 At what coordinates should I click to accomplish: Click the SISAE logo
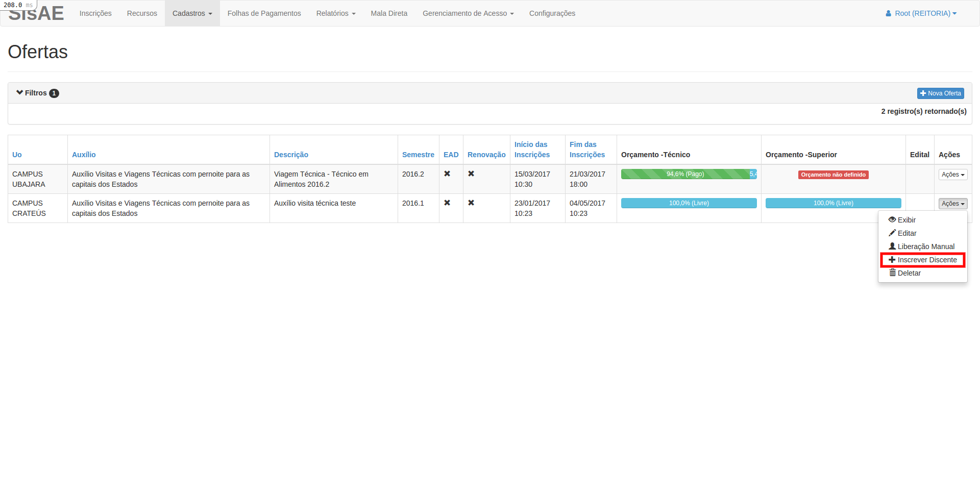[x=36, y=14]
